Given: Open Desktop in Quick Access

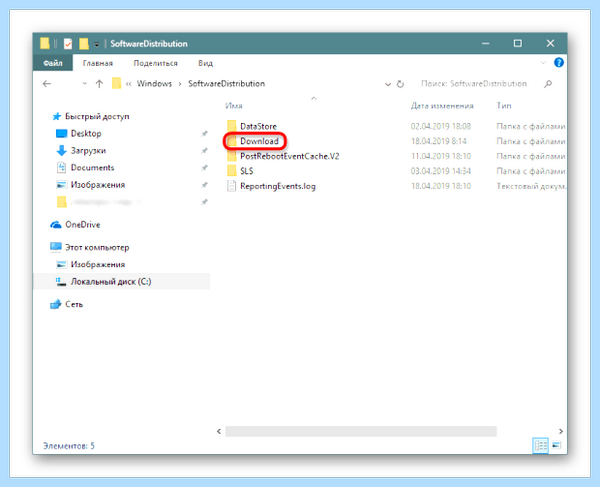Looking at the screenshot, I should (86, 134).
